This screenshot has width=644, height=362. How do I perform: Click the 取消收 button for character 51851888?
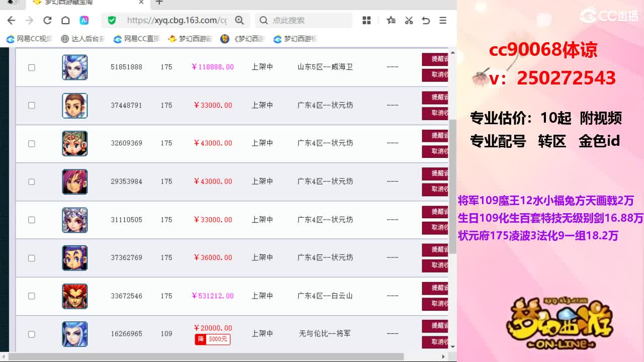[x=435, y=75]
